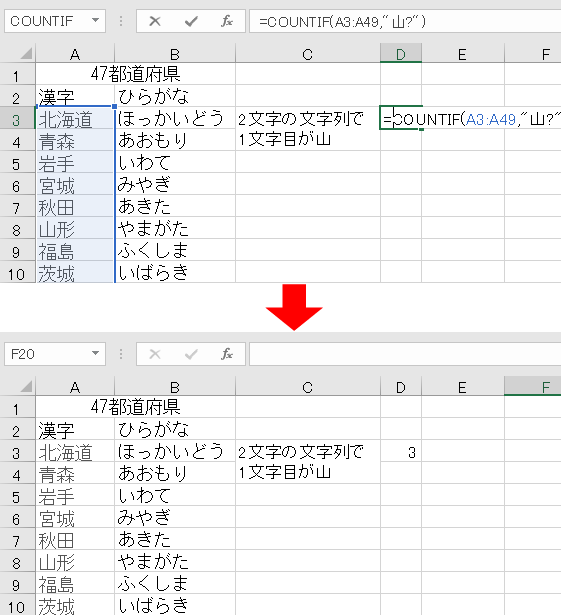Select column D header in top sheet
The image size is (561, 615).
point(401,54)
